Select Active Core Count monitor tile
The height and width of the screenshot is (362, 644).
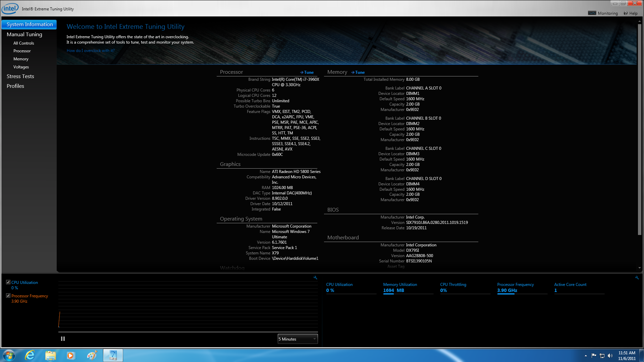point(579,288)
